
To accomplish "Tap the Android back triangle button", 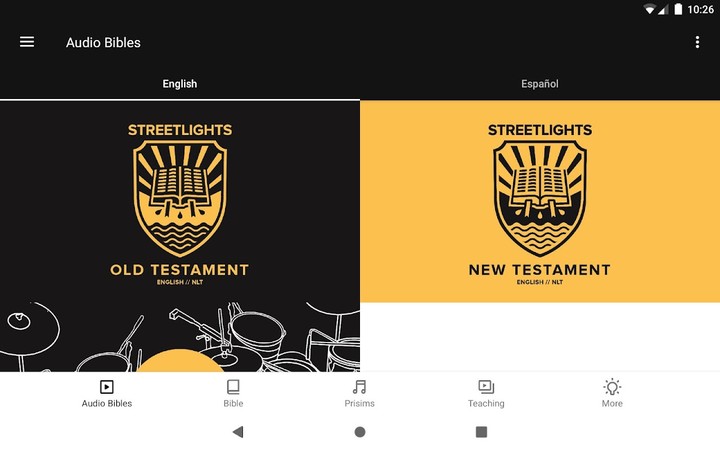I will point(238,432).
